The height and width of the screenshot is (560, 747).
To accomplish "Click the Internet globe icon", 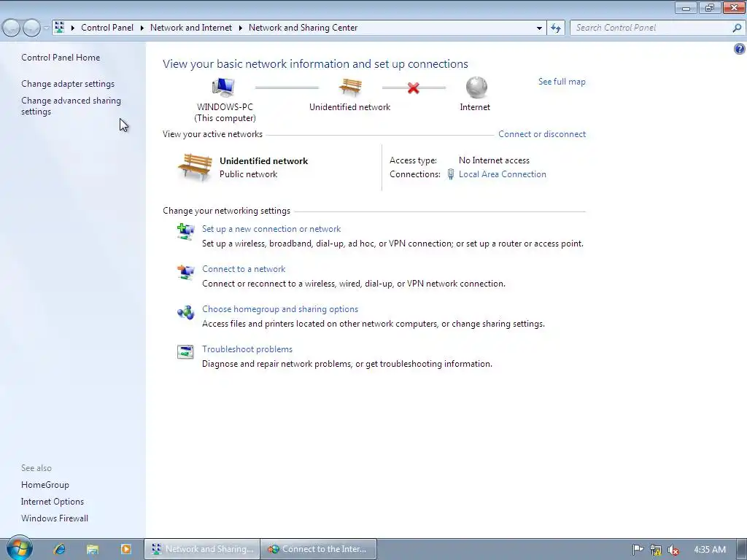I will [x=476, y=87].
